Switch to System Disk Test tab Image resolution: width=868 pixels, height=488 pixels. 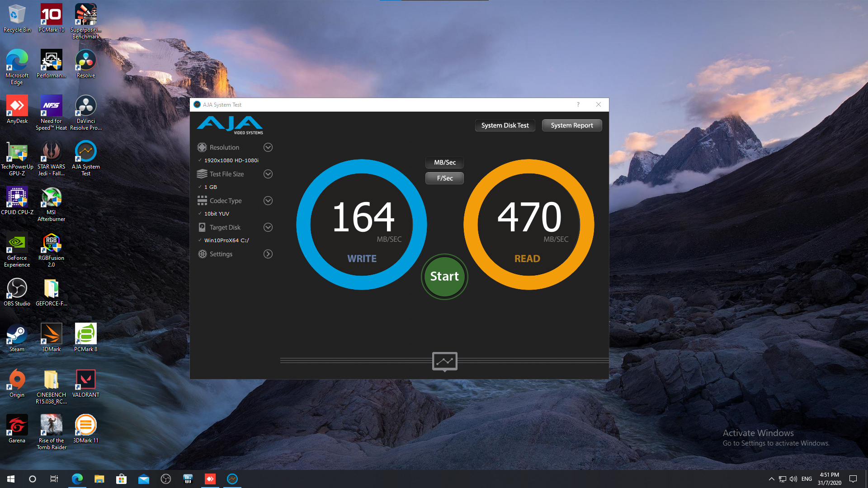505,125
